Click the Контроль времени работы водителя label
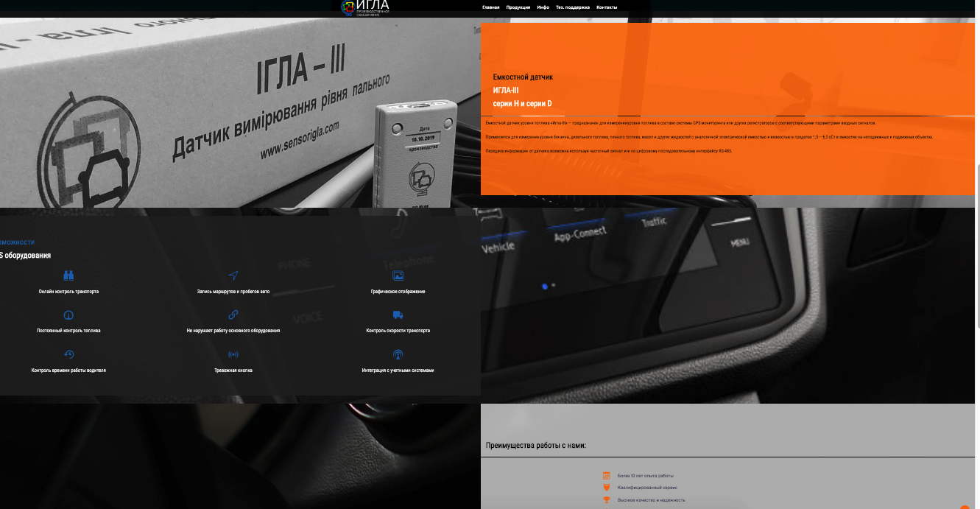The height and width of the screenshot is (509, 980). pyautogui.click(x=68, y=371)
